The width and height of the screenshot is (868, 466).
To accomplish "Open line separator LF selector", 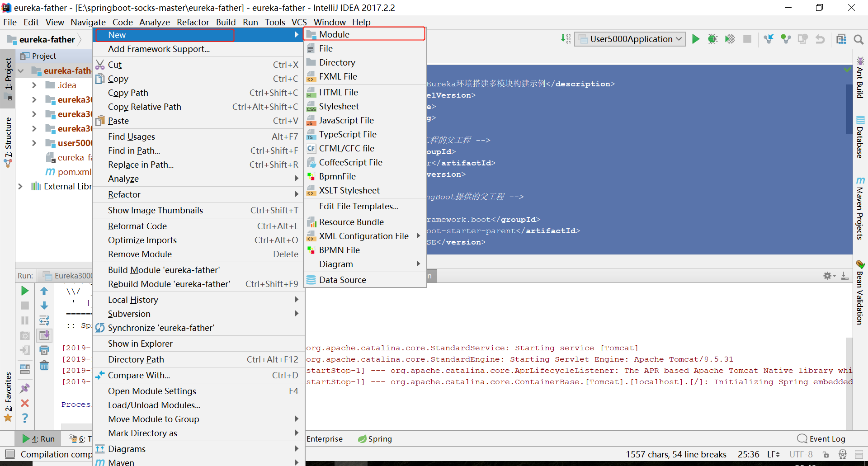I will point(774,454).
